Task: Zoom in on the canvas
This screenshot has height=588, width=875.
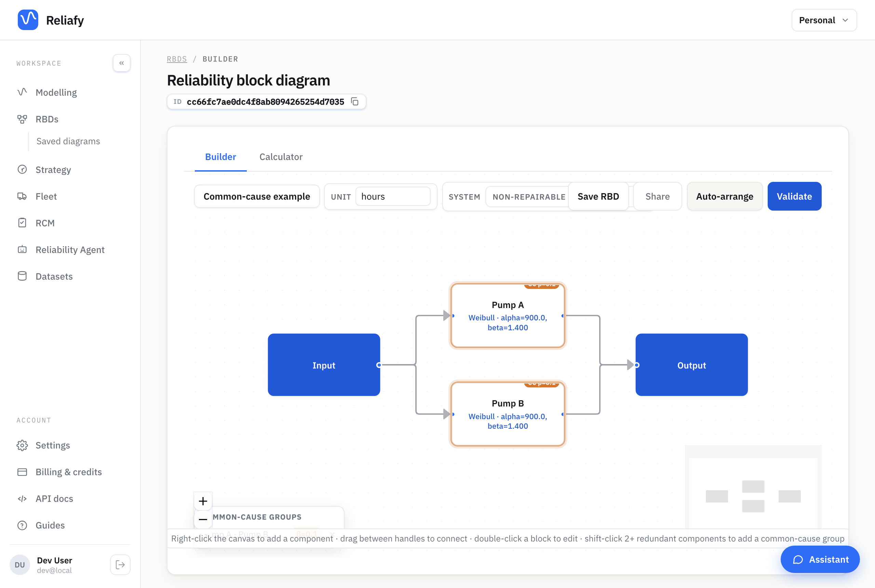Action: [203, 501]
